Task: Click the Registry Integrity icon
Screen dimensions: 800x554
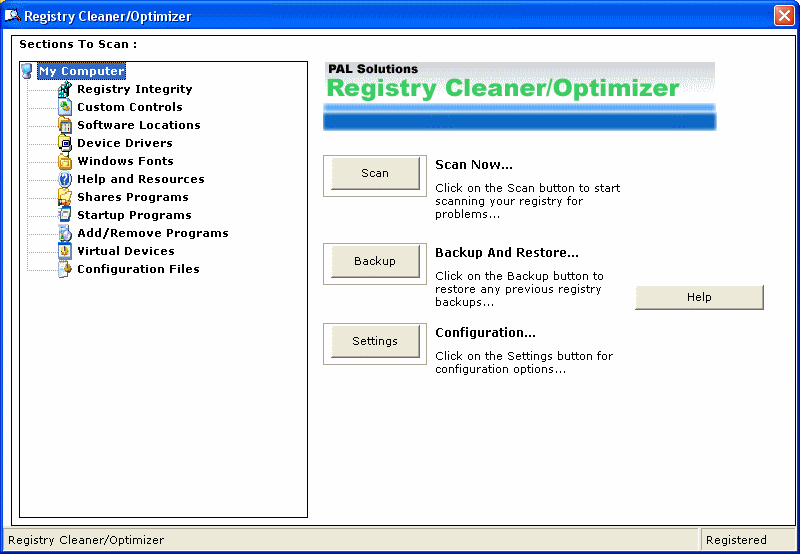Action: coord(65,89)
